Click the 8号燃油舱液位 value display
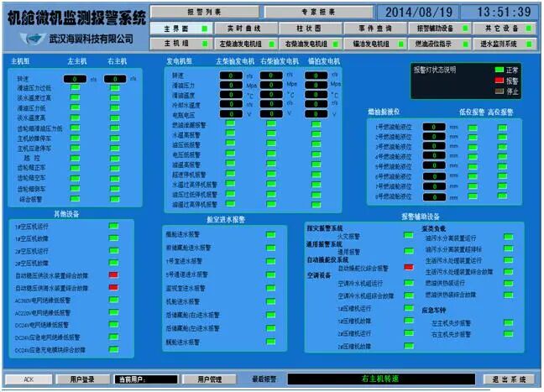The height and width of the screenshot is (392, 544). coord(434,197)
